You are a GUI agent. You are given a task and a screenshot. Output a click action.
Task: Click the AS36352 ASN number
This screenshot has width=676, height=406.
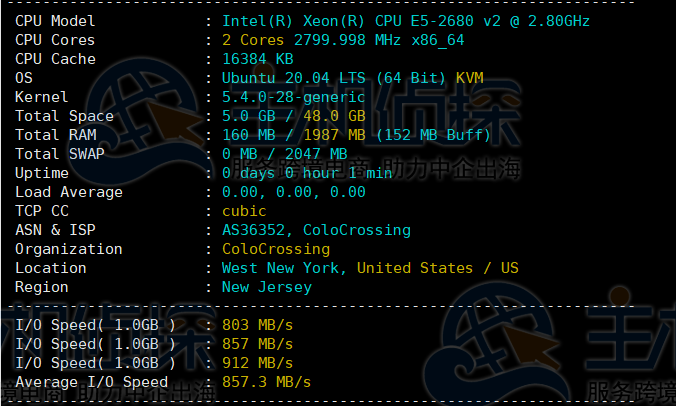257,230
